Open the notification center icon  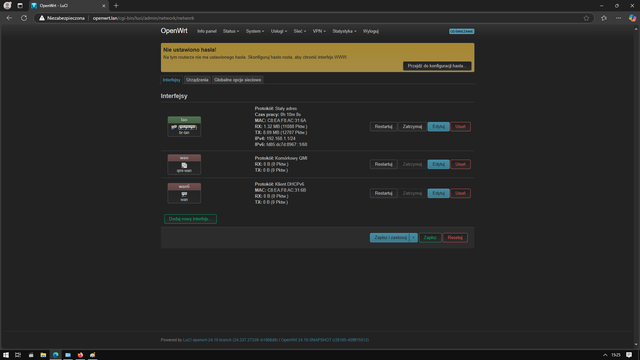[629, 355]
